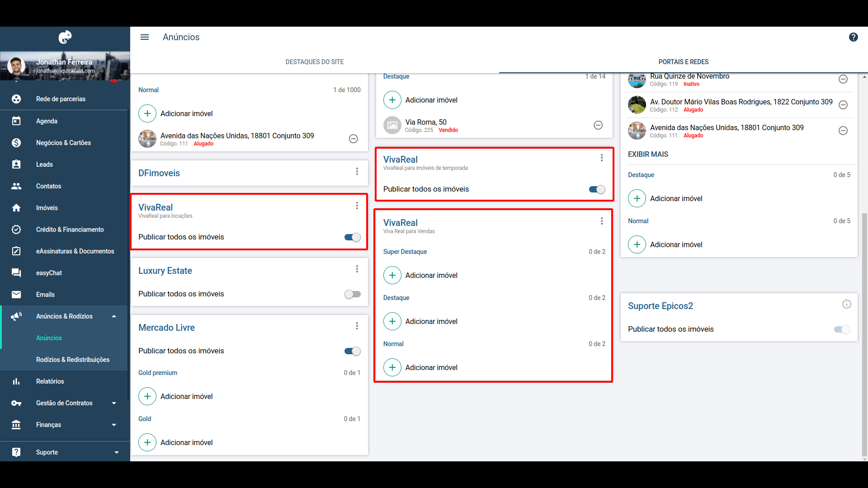This screenshot has height=488, width=868.
Task: Toggle Suporte Epicos2 publish switch
Action: pyautogui.click(x=842, y=329)
